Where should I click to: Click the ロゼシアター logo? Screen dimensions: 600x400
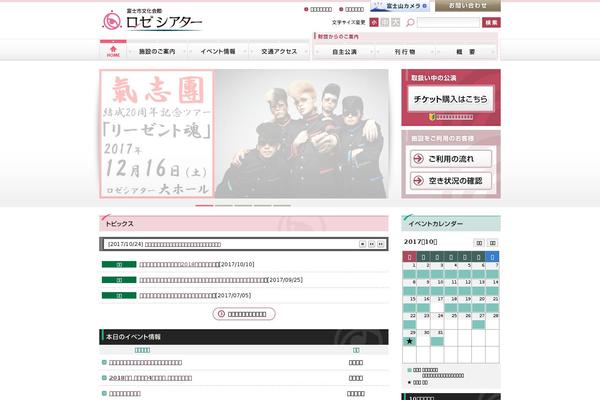click(152, 20)
